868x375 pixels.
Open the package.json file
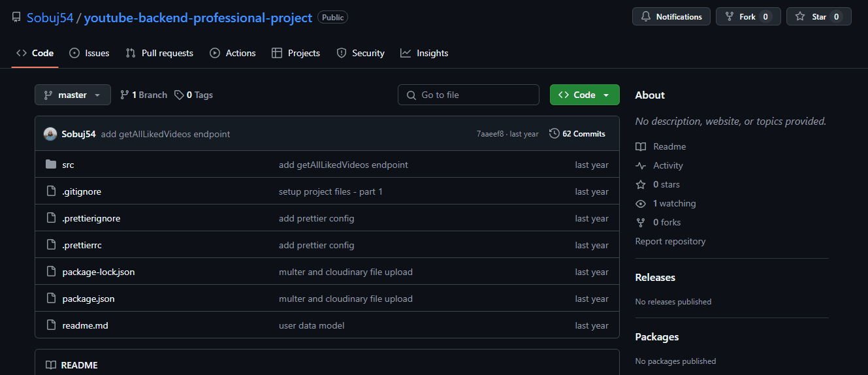pyautogui.click(x=89, y=299)
